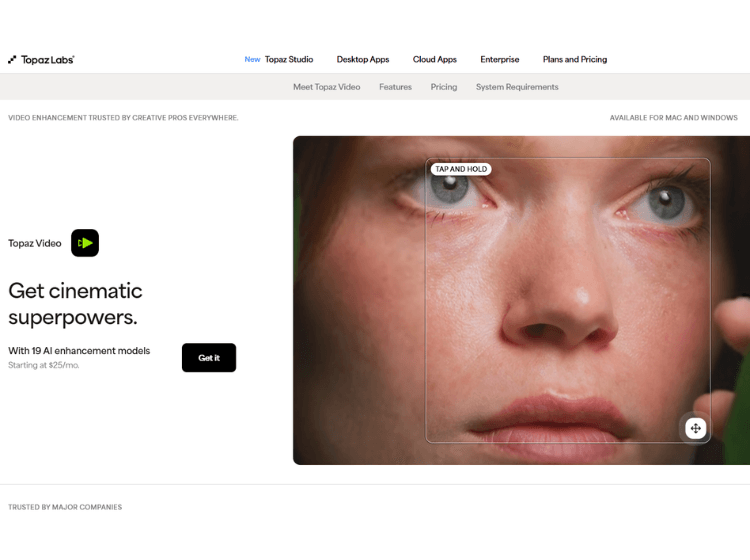Click the green Topaz Video app icon
This screenshot has height=560, width=750.
pos(85,243)
